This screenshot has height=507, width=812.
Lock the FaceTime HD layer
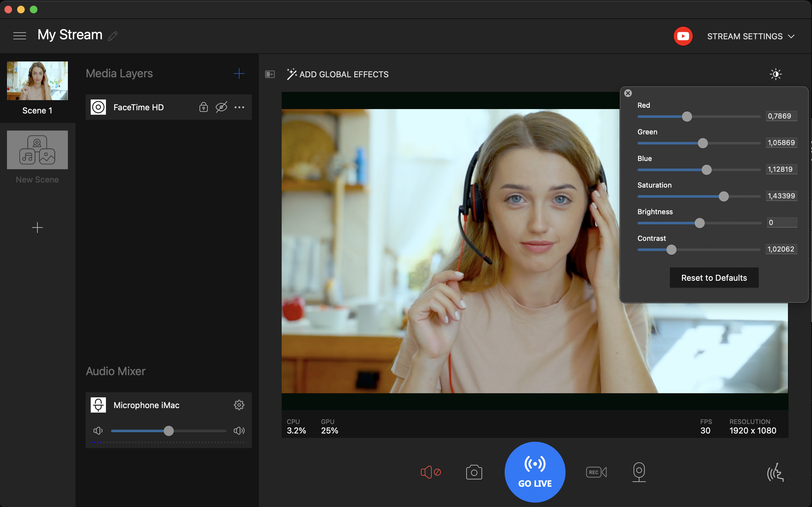tap(203, 107)
